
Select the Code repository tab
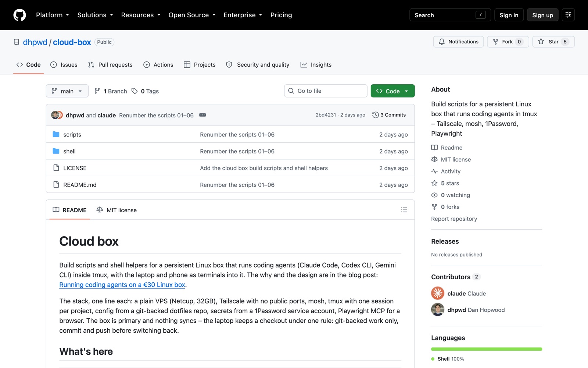[x=28, y=65]
